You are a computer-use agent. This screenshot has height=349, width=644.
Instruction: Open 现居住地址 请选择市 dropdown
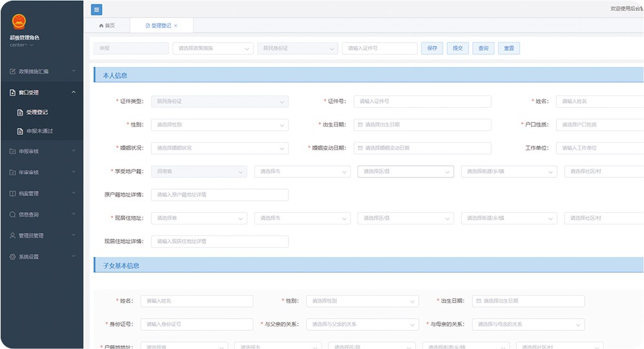tap(303, 219)
